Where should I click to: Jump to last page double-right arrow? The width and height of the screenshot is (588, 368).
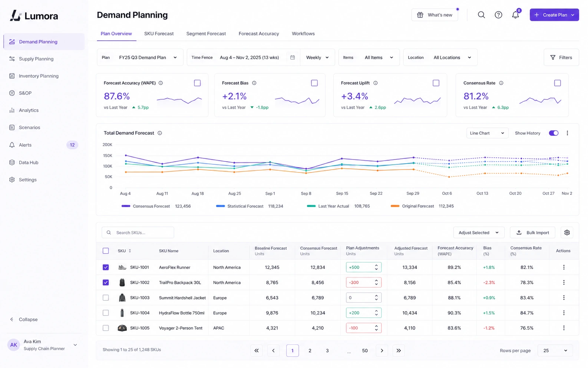click(x=399, y=351)
